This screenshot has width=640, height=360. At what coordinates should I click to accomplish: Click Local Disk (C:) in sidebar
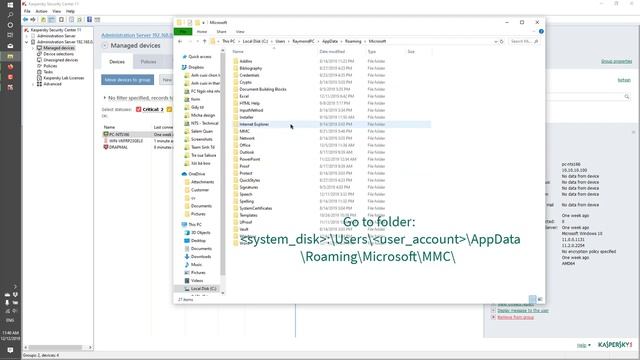[204, 289]
